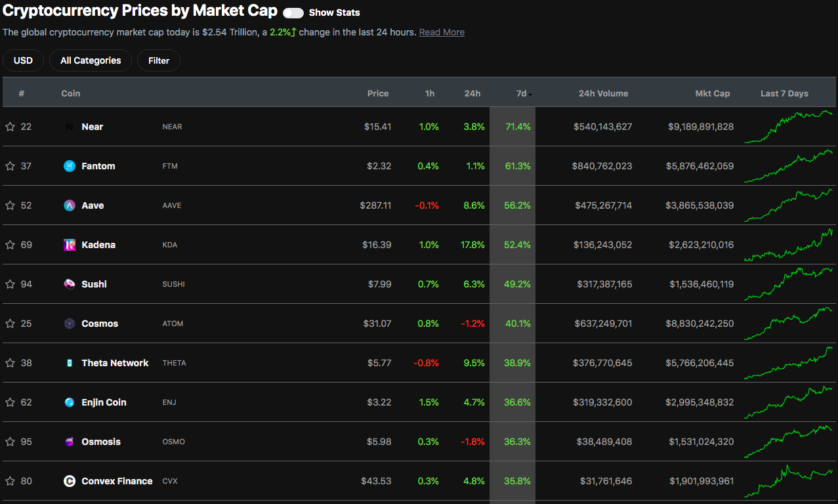The width and height of the screenshot is (838, 504).
Task: Sort table by 7d column
Action: point(523,93)
